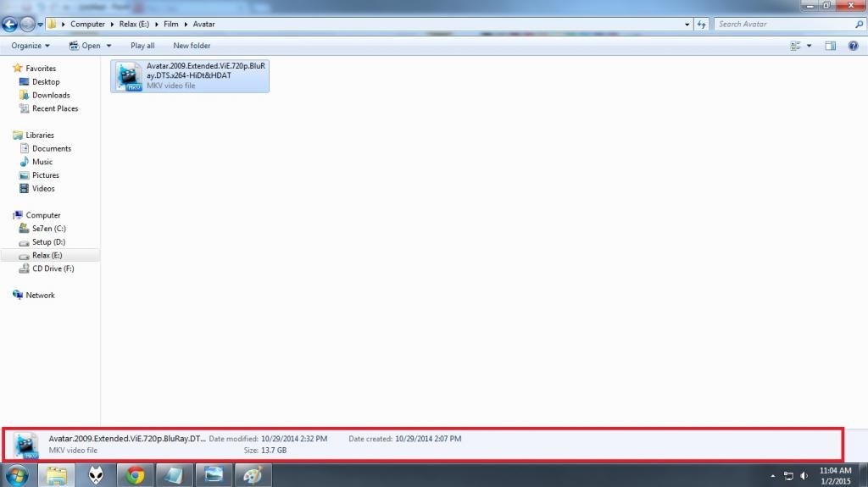Toggle the preview pane
This screenshot has width=868, height=487.
[x=831, y=46]
